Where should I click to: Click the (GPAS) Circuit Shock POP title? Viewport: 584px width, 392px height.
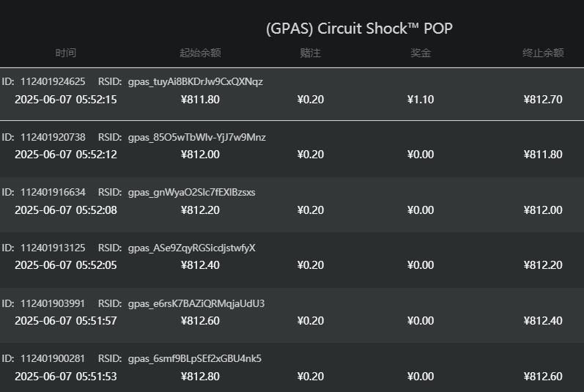pos(359,29)
